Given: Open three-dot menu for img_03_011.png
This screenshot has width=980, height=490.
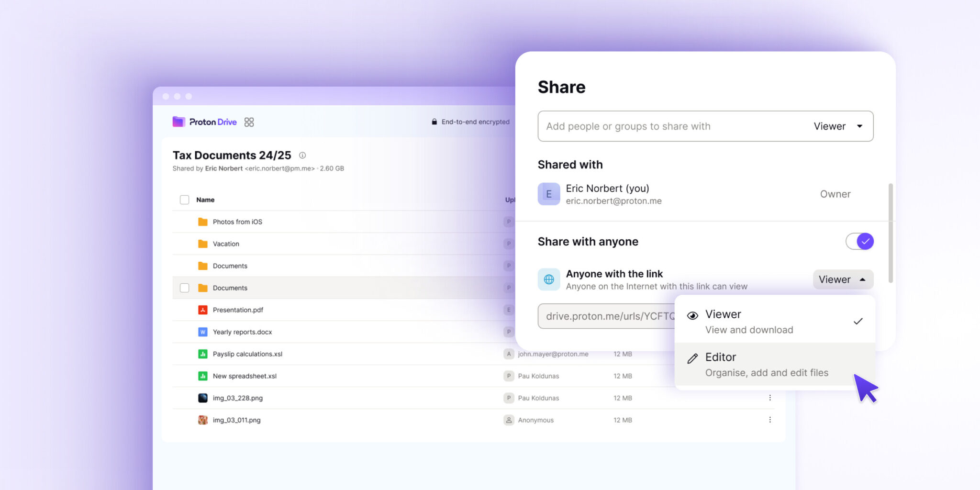Looking at the screenshot, I should point(770,420).
